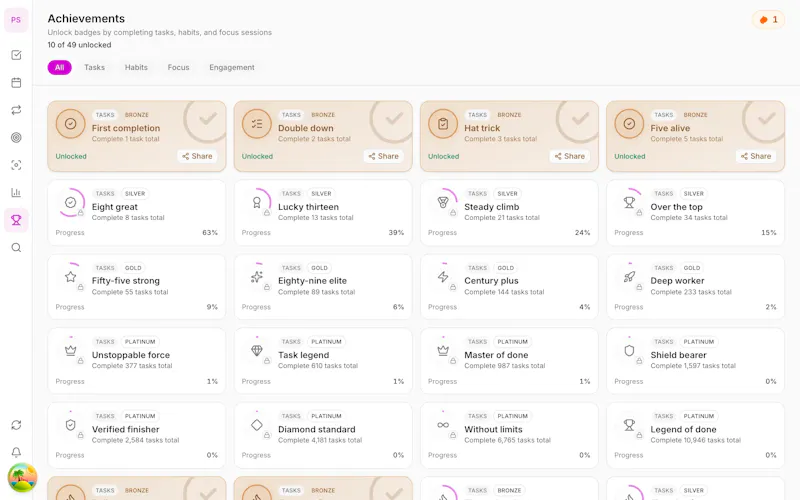Click the Eight great locked badge icon
Image resolution: width=800 pixels, height=500 pixels.
[70, 203]
